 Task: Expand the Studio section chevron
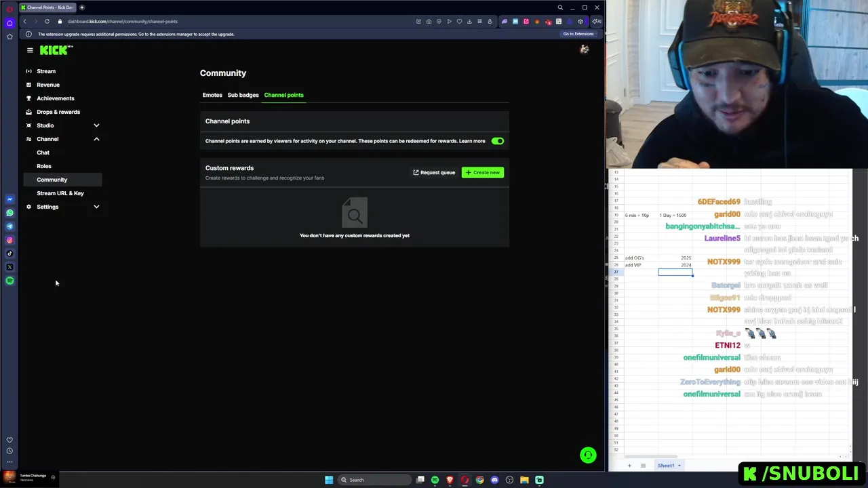[96, 125]
